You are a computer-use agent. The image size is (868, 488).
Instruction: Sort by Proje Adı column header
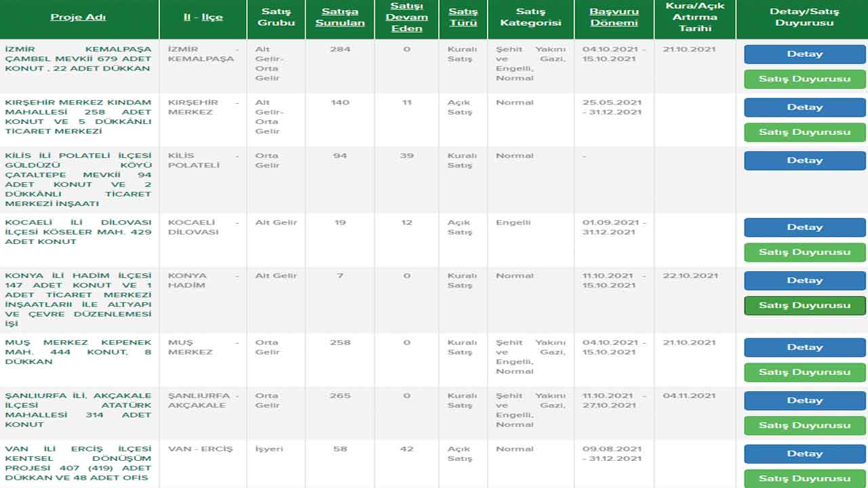[x=78, y=17]
